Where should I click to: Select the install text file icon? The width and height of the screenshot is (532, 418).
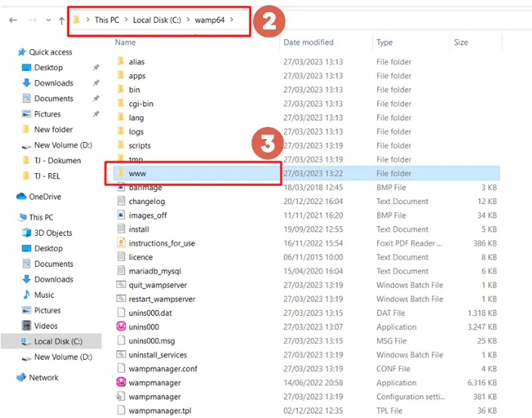coord(121,229)
